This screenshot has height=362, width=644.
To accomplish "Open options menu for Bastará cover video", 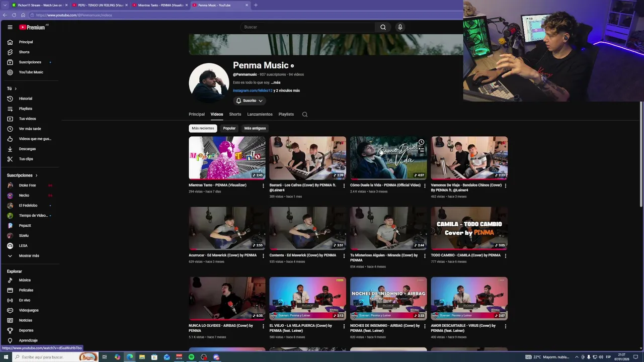I will (344, 186).
